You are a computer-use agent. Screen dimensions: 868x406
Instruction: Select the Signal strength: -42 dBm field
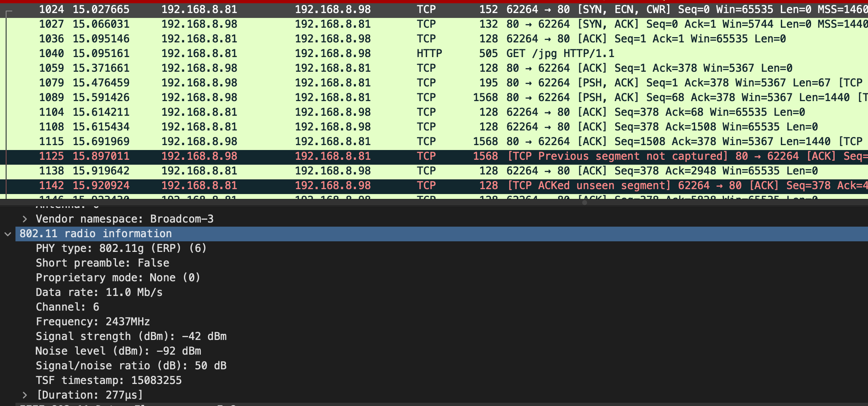coord(131,336)
